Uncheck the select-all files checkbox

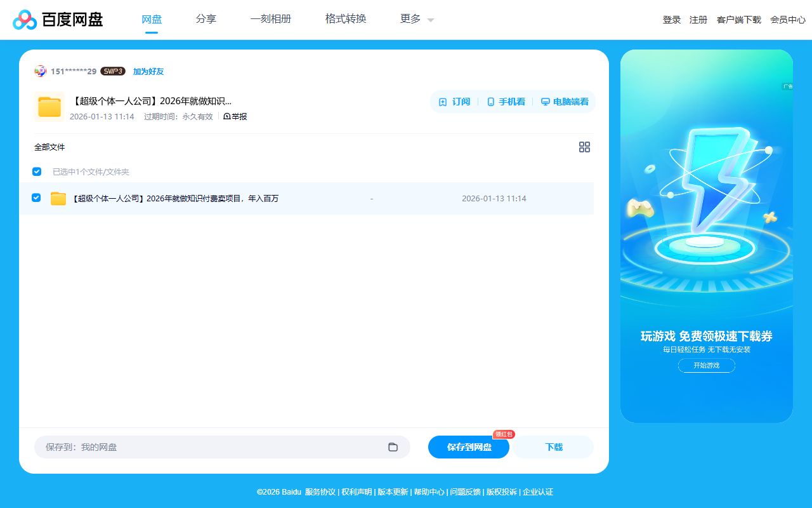click(x=36, y=171)
